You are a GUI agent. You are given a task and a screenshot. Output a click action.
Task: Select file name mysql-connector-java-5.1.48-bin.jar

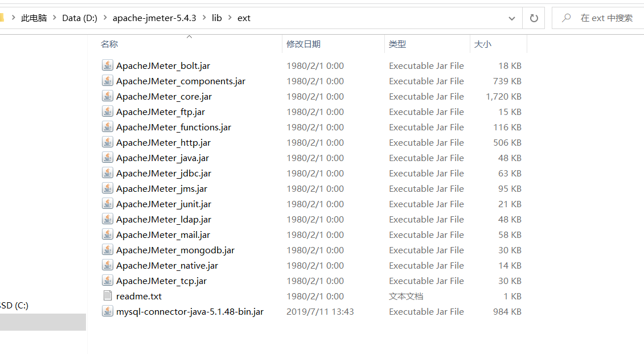coord(190,312)
